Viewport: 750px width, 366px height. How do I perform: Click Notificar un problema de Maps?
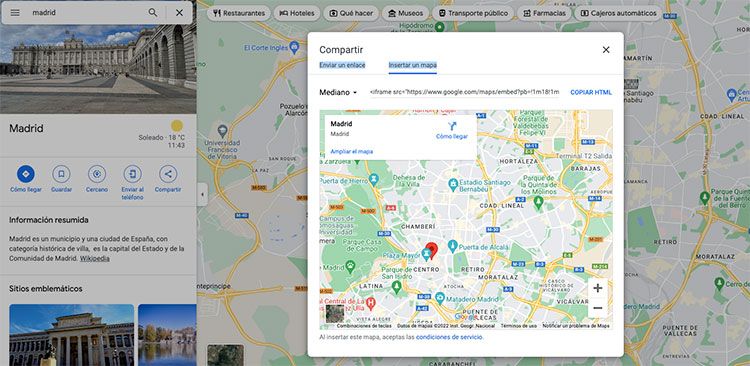[576, 326]
